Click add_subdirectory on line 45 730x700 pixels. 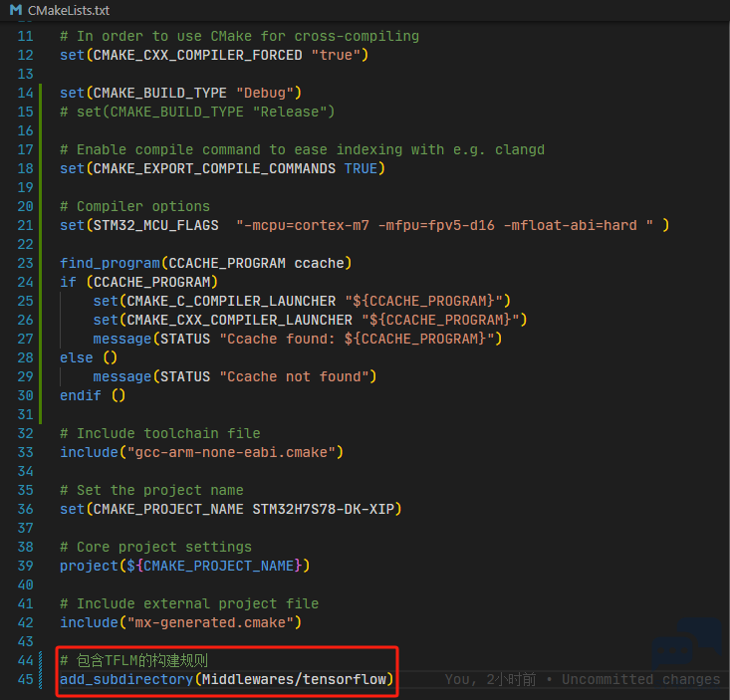pos(126,680)
